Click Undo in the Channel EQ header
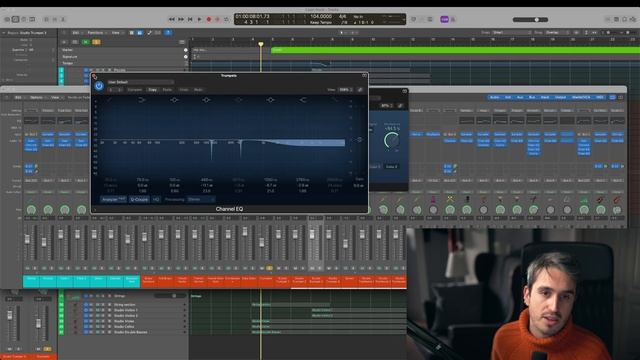640x360 pixels. pyautogui.click(x=184, y=89)
